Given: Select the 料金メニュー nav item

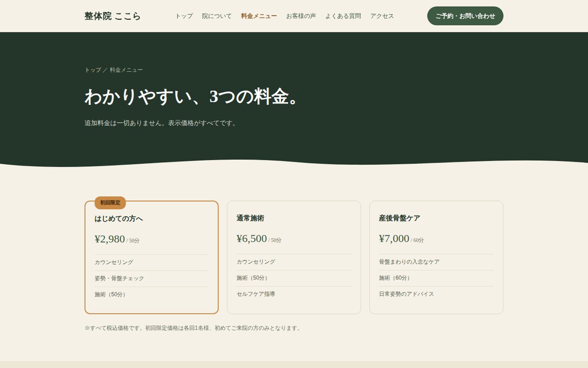Looking at the screenshot, I should [259, 16].
